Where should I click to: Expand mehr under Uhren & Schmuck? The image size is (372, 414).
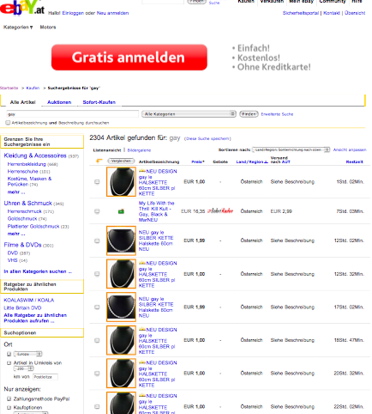16,234
